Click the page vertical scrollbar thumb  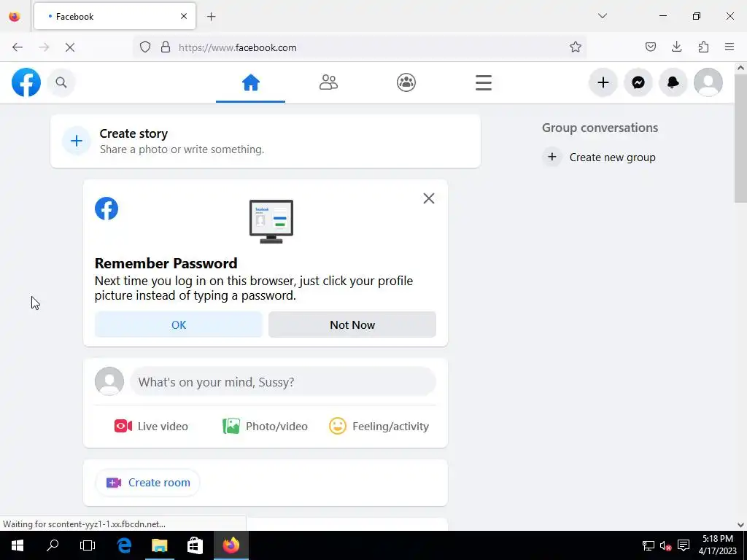click(x=740, y=138)
